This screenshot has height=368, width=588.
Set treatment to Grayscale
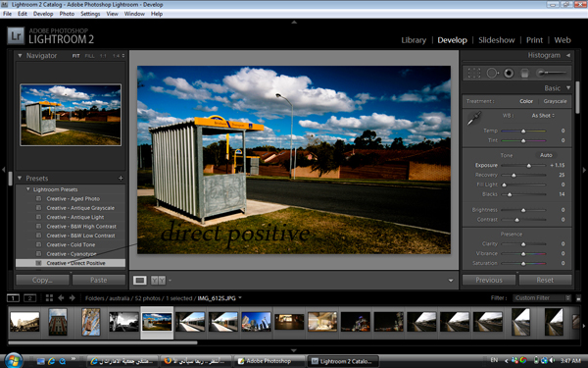555,101
